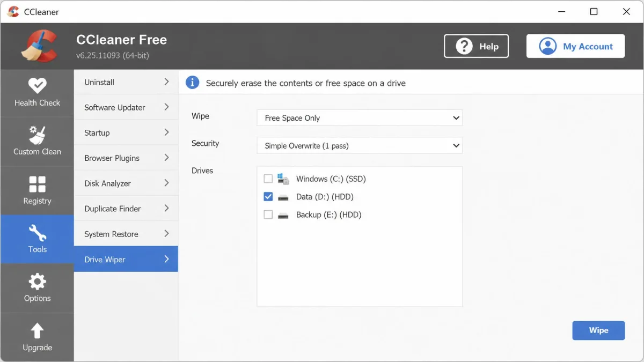This screenshot has height=362, width=644.
Task: Click the Upgrade arrow icon
Action: click(x=37, y=331)
